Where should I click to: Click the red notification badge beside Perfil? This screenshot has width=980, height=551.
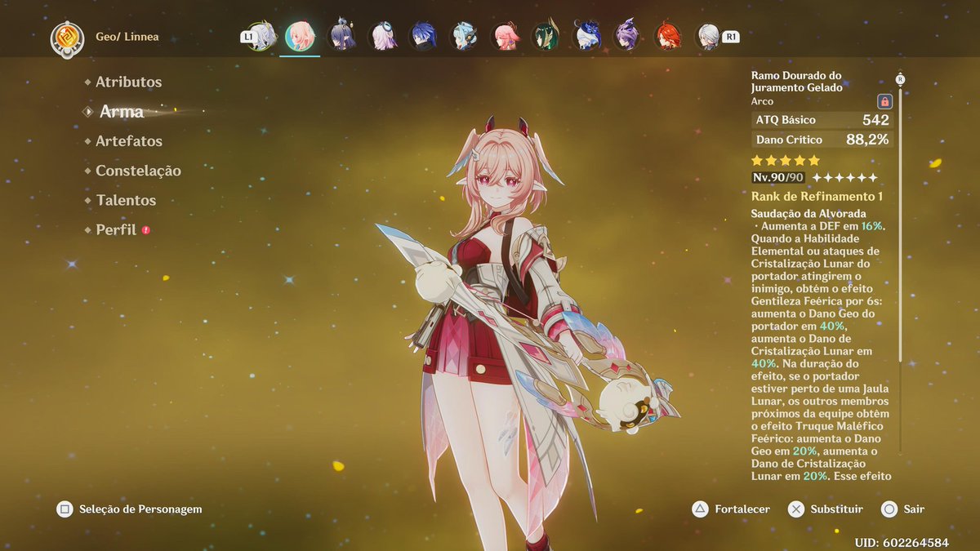click(x=146, y=230)
